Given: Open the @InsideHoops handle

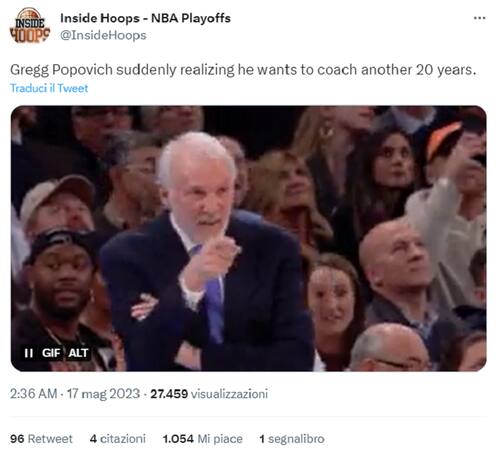Looking at the screenshot, I should click(103, 35).
